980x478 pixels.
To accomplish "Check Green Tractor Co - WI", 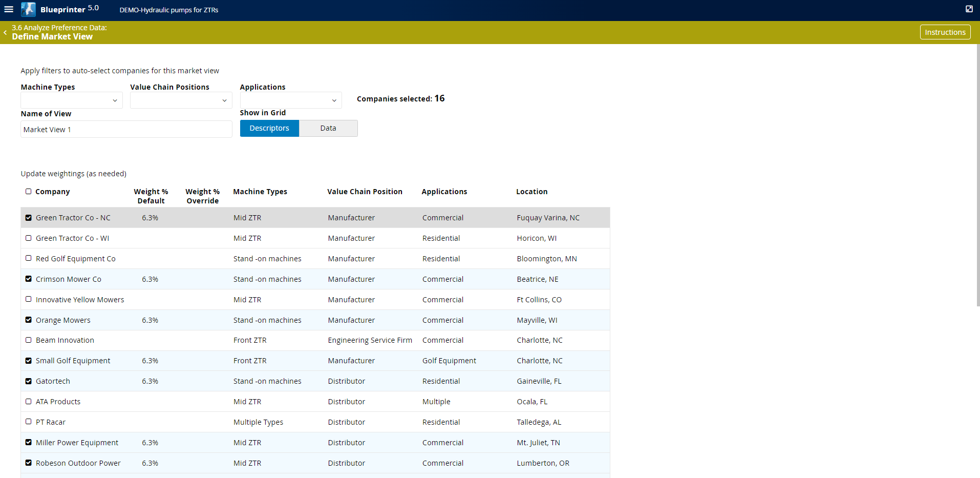I will (29, 238).
